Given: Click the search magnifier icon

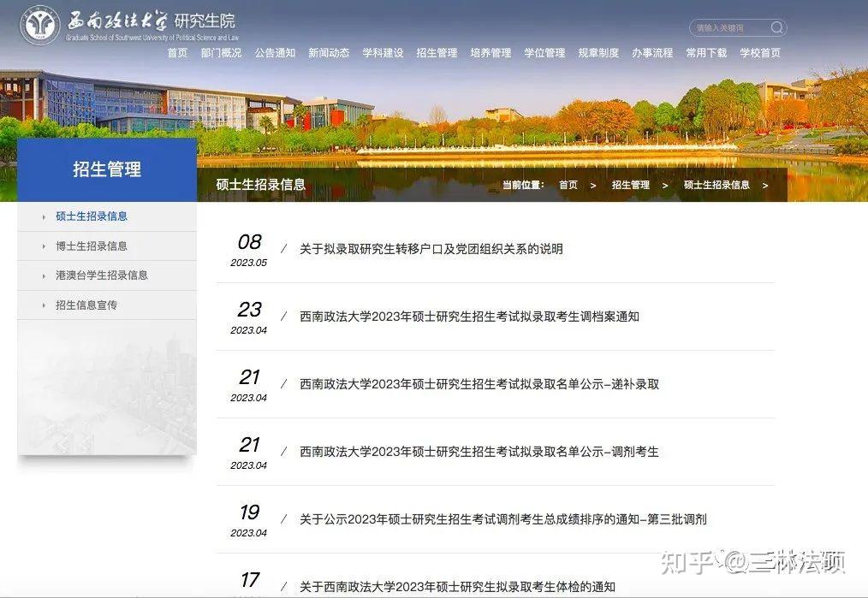Looking at the screenshot, I should pyautogui.click(x=775, y=27).
